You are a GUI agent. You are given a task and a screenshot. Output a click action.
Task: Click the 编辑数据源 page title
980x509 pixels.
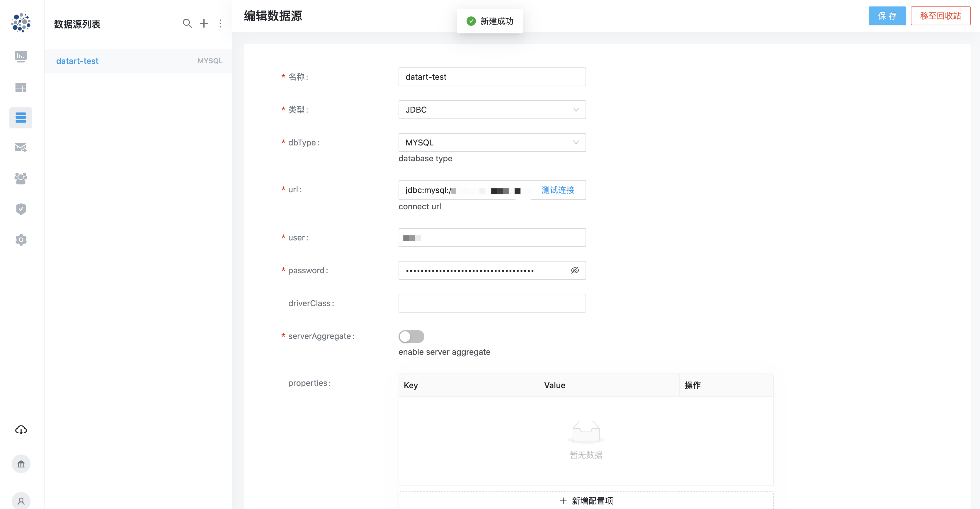273,16
